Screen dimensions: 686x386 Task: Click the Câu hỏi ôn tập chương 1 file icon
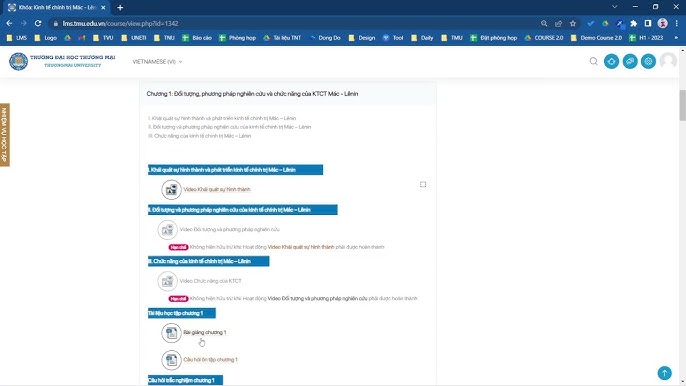coord(172,360)
